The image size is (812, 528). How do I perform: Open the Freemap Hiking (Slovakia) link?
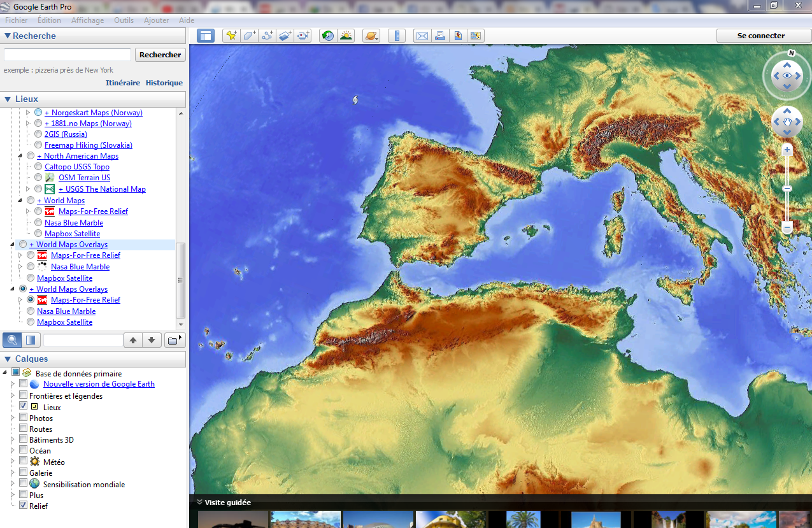(89, 145)
